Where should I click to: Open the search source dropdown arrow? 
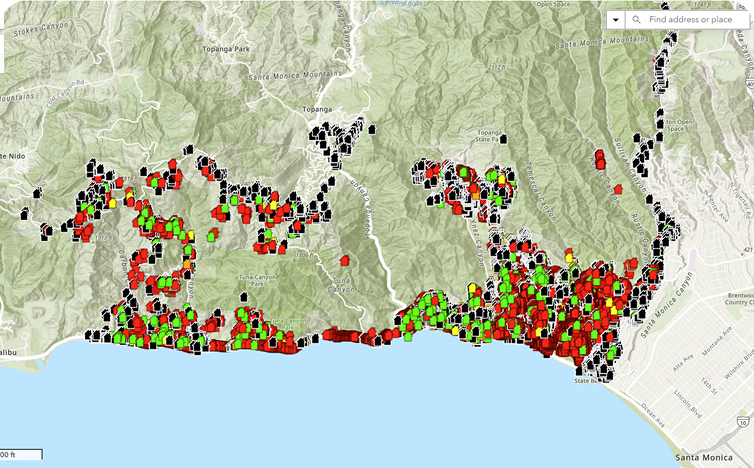(617, 20)
